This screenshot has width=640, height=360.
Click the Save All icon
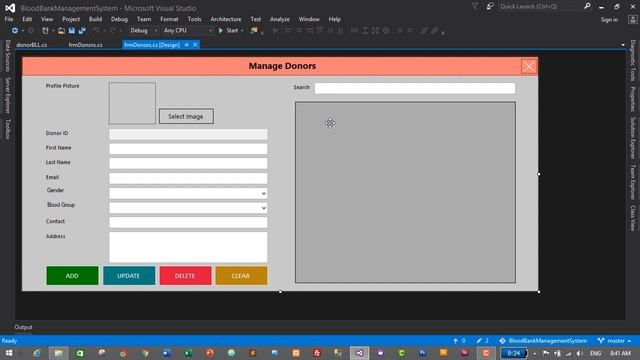(82, 31)
